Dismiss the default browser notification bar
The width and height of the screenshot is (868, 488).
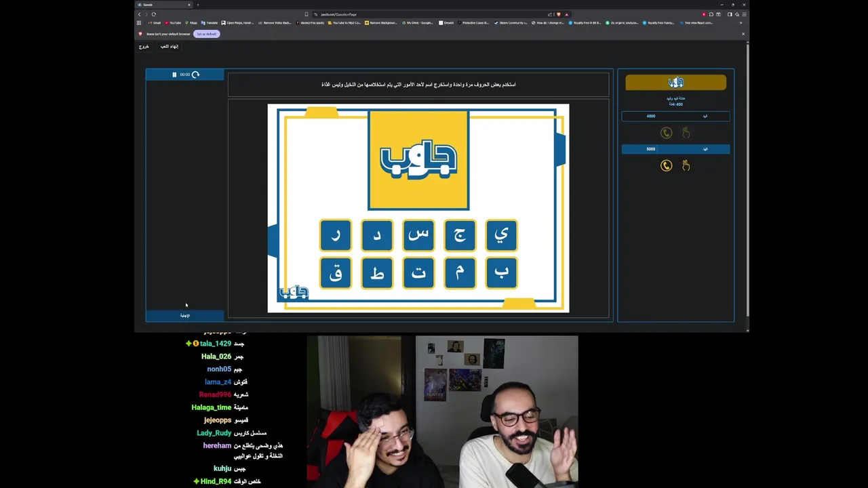tap(743, 34)
